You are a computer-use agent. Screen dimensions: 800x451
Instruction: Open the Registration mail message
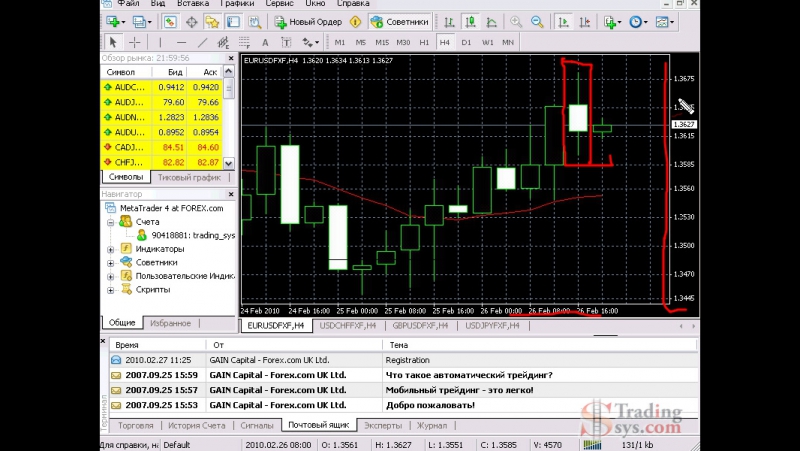[x=403, y=360]
